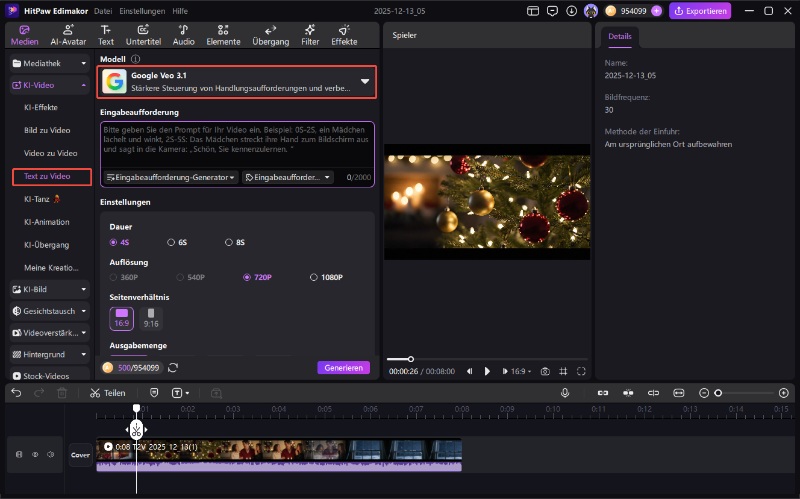Image resolution: width=800 pixels, height=499 pixels.
Task: Zoom in the timeline
Action: tap(784, 393)
